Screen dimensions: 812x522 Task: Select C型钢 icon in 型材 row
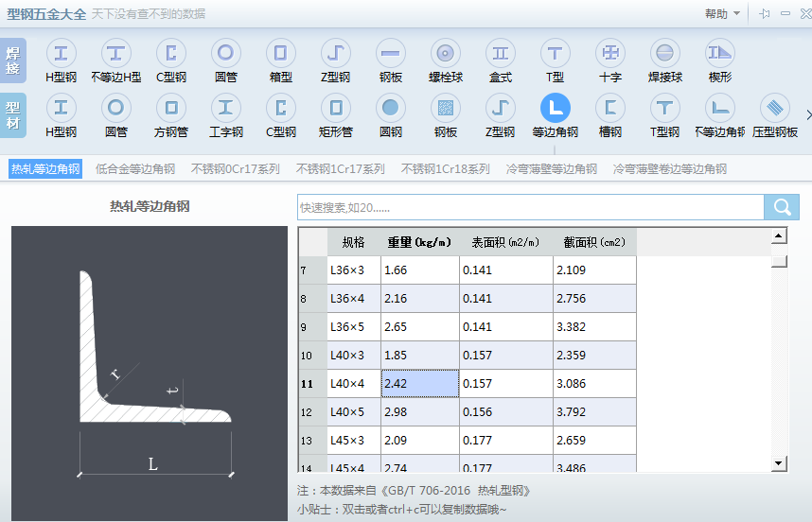[281, 108]
